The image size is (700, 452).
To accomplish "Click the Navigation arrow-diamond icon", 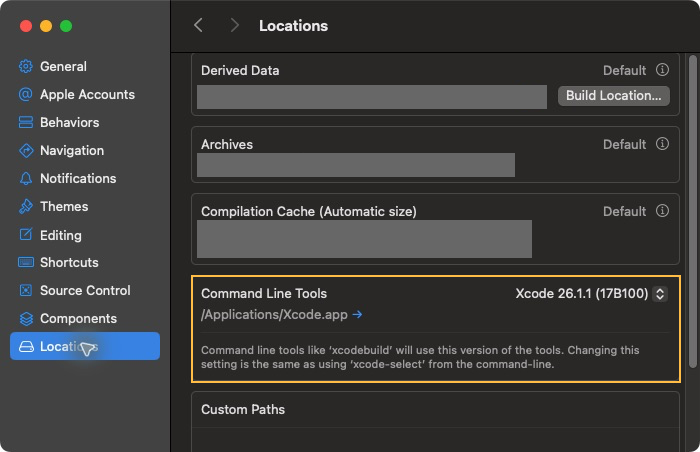I will (26, 151).
